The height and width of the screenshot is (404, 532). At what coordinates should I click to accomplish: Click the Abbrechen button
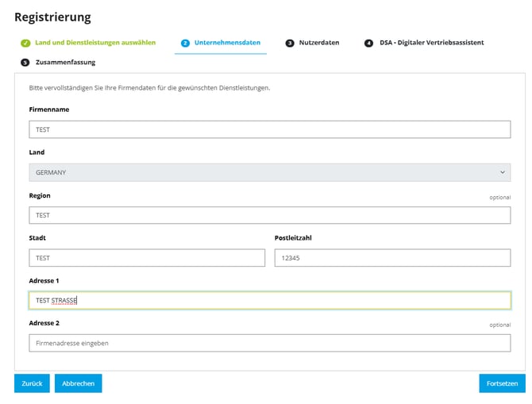78,383
